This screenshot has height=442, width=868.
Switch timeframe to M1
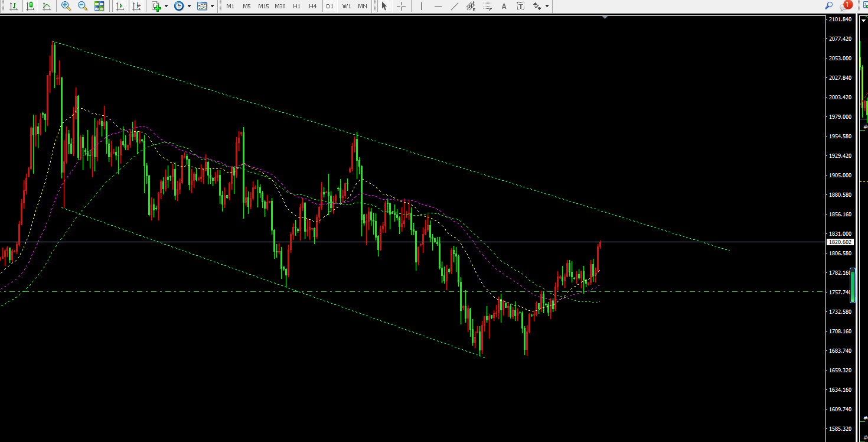[x=230, y=6]
